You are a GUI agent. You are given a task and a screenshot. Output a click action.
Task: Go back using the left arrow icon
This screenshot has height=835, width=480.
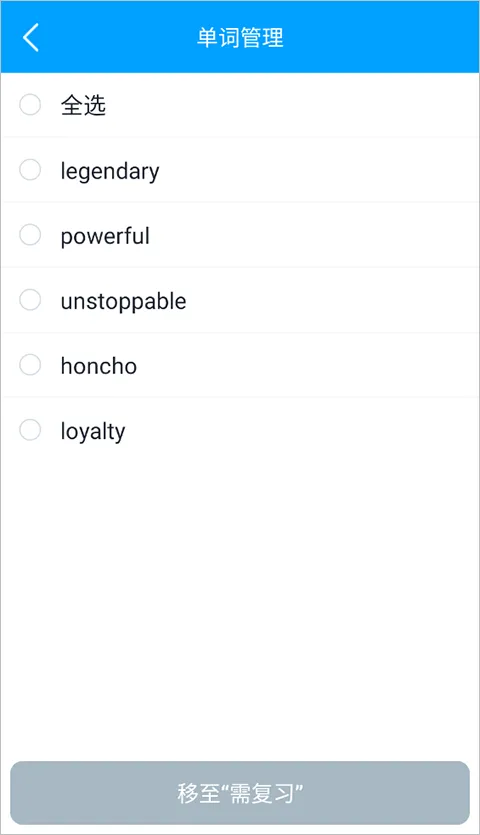pos(31,37)
